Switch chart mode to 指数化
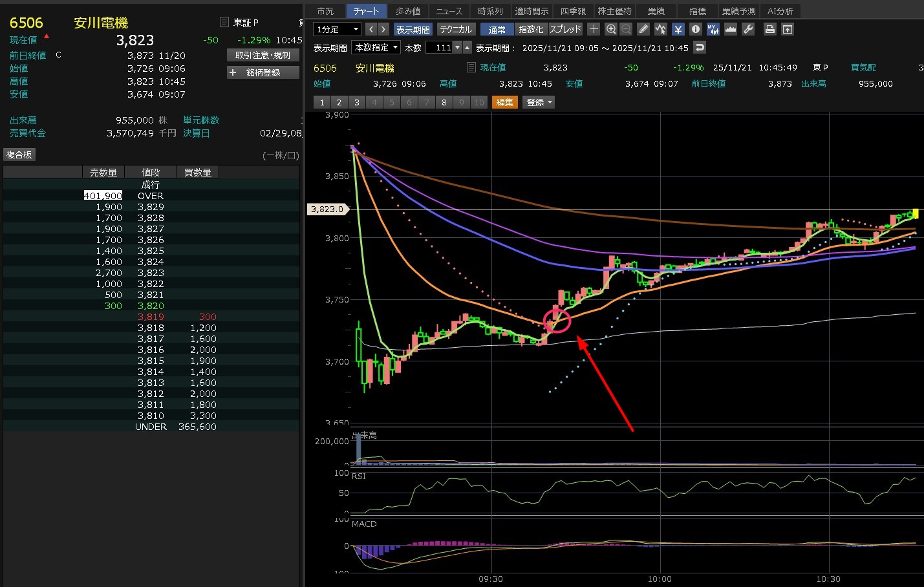 (x=531, y=29)
